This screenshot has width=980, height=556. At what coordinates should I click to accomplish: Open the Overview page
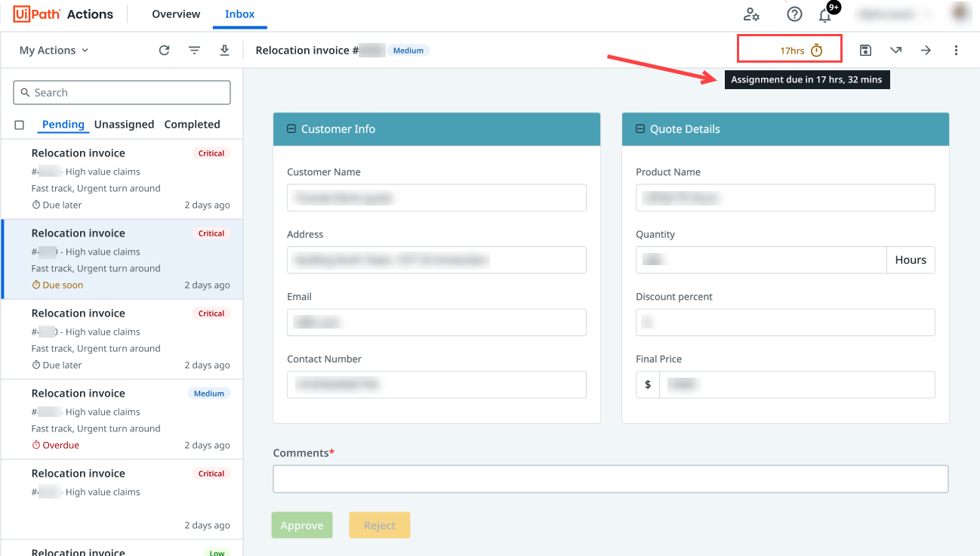tap(176, 14)
